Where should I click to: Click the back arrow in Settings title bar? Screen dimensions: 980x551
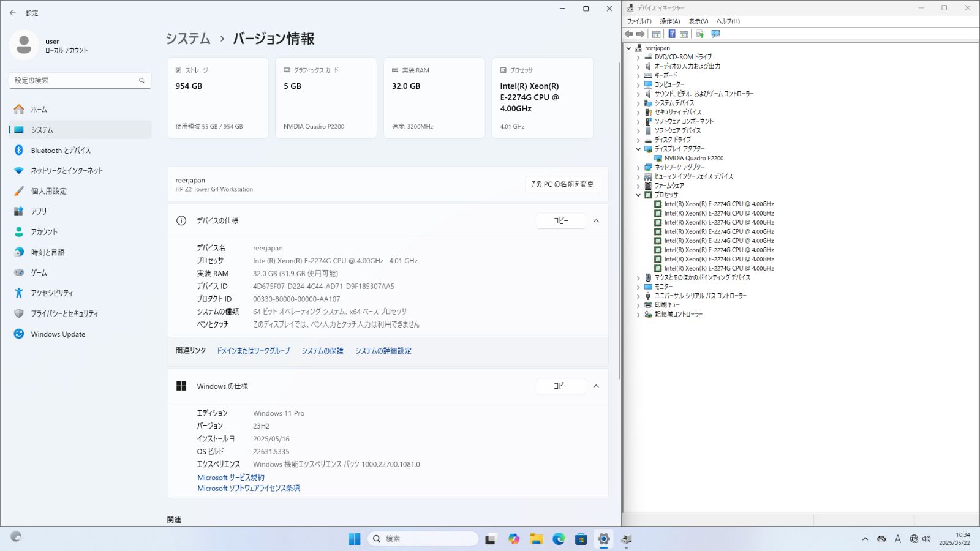[x=13, y=13]
